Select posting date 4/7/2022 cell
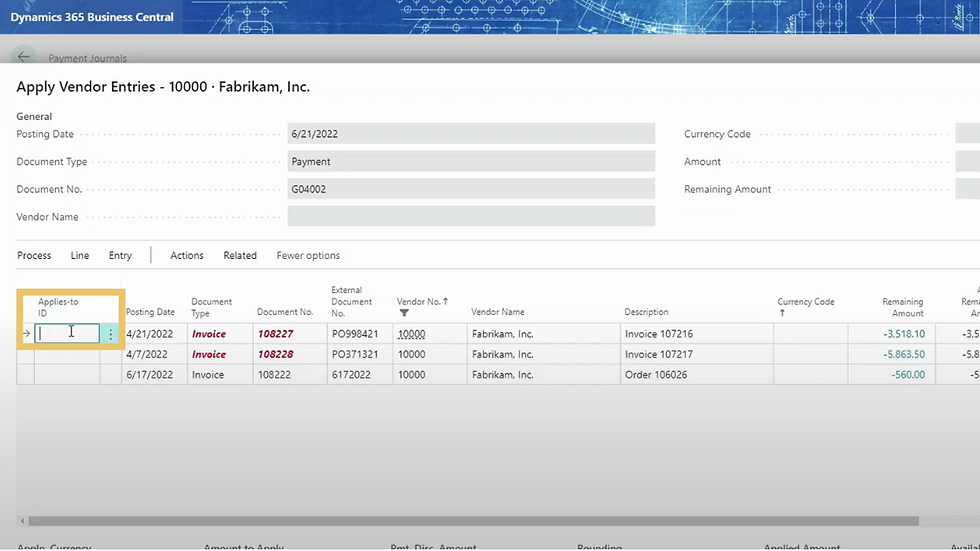 156,354
